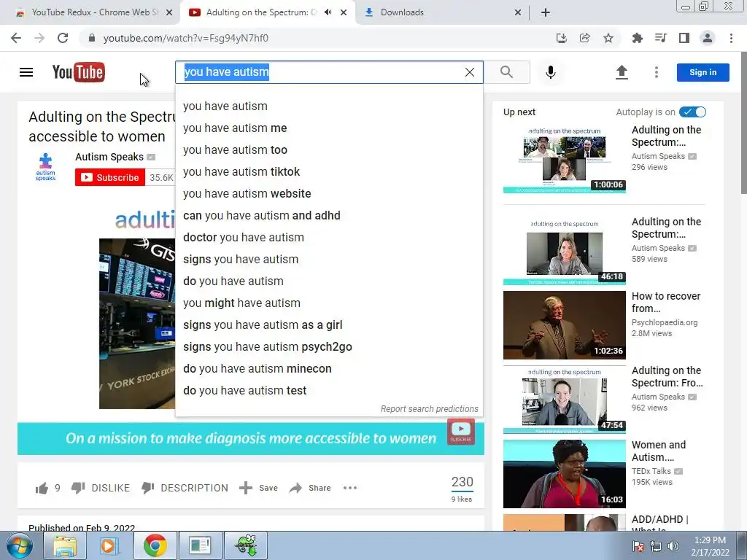Select "can you have autism and adhd" suggestion
This screenshot has width=747, height=560.
pyautogui.click(x=329, y=216)
